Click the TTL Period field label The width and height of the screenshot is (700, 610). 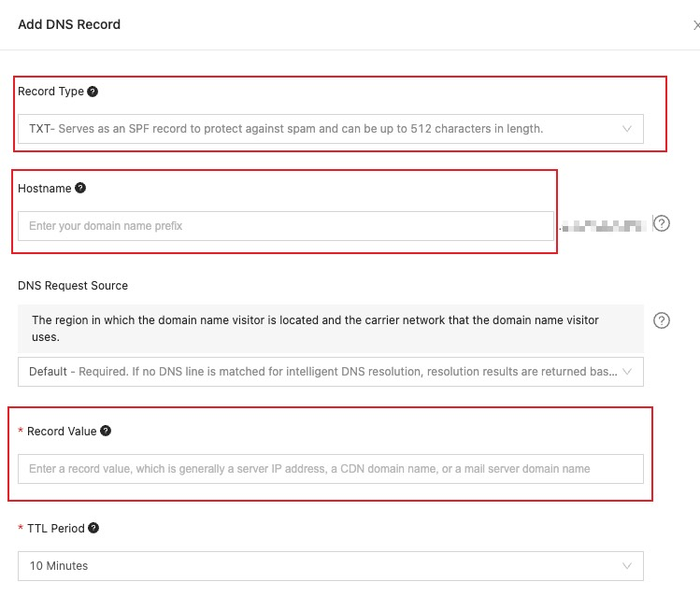[x=55, y=528]
